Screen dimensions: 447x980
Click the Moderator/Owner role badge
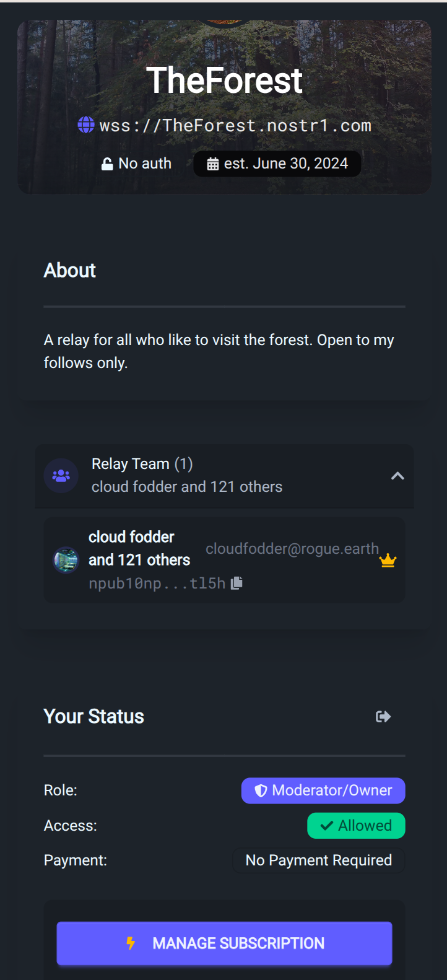[323, 791]
